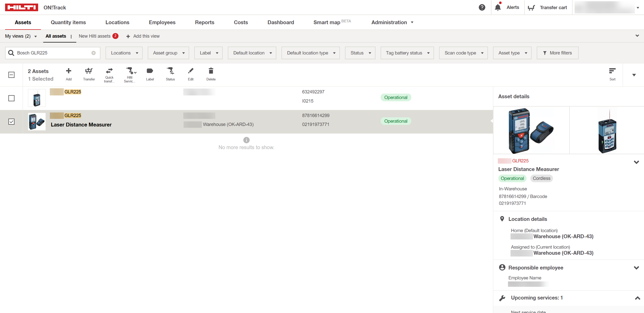Open the user account dropdown
The image size is (644, 313).
click(638, 8)
